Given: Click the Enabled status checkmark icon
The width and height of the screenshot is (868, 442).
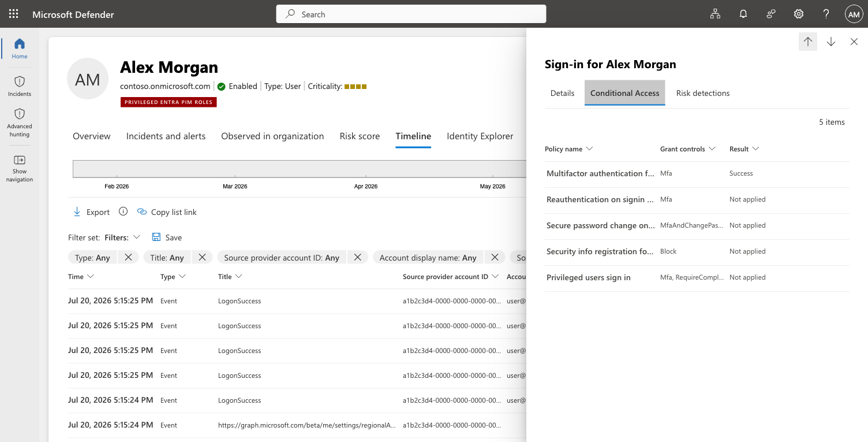Looking at the screenshot, I should coord(221,86).
